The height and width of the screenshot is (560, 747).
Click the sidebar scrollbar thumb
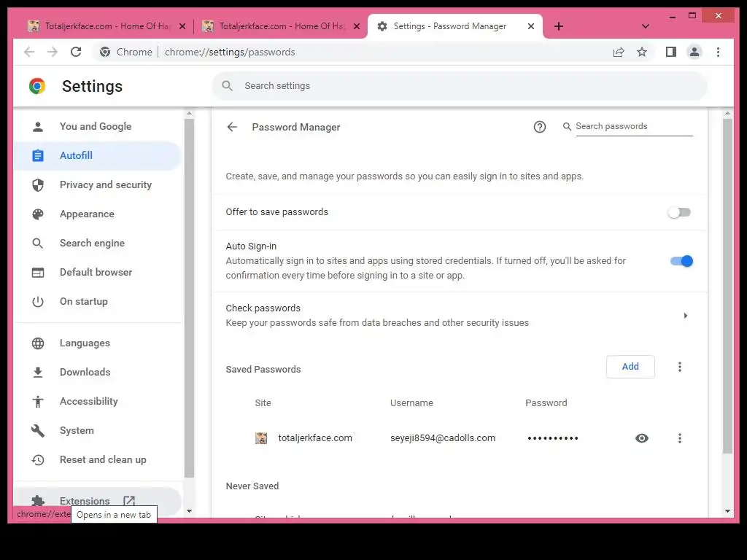(x=189, y=298)
